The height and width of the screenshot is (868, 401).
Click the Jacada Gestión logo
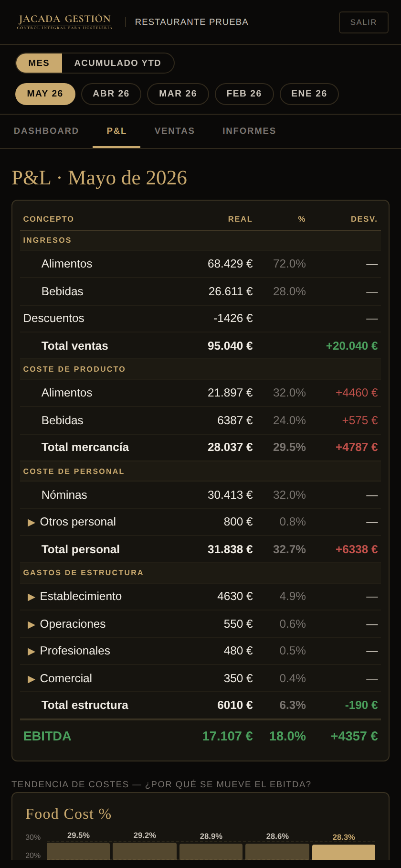tap(65, 22)
